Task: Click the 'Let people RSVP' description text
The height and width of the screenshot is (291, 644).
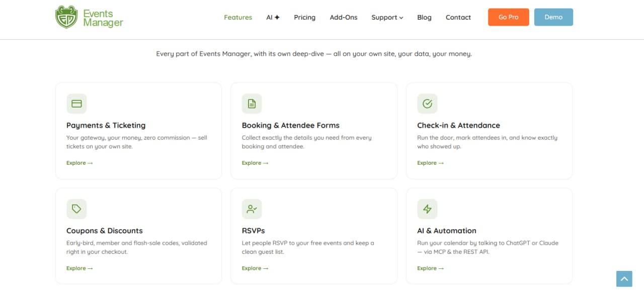Action: pyautogui.click(x=308, y=247)
